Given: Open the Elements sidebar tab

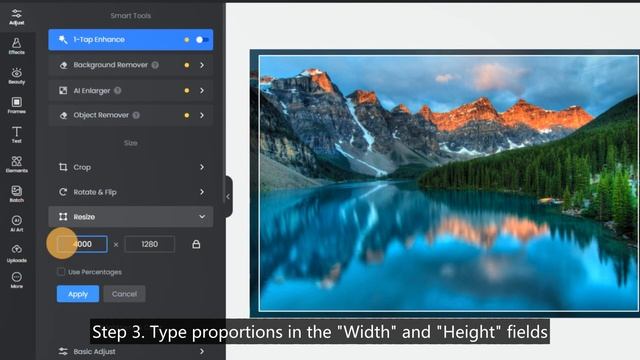Looking at the screenshot, I should 17,164.
